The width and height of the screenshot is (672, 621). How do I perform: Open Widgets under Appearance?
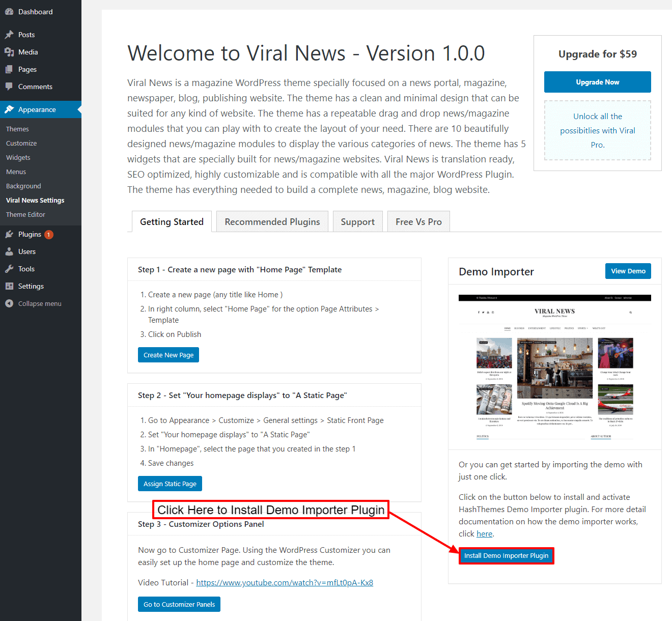[18, 157]
